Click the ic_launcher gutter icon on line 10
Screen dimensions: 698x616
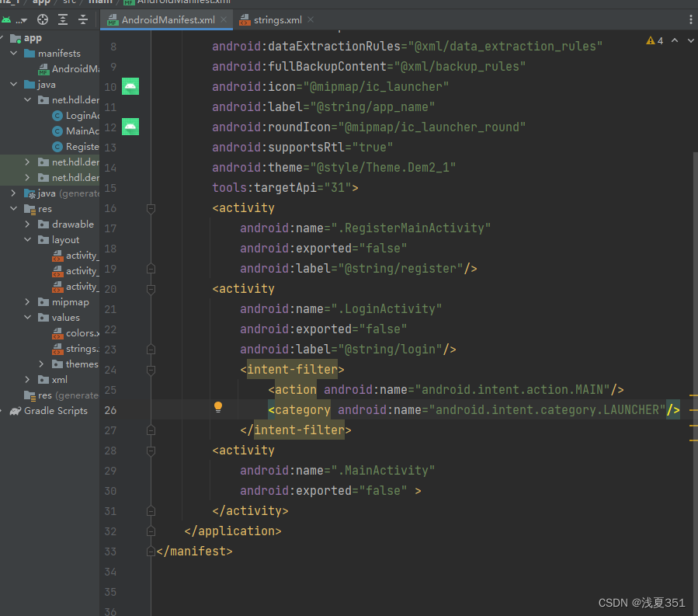click(x=130, y=86)
